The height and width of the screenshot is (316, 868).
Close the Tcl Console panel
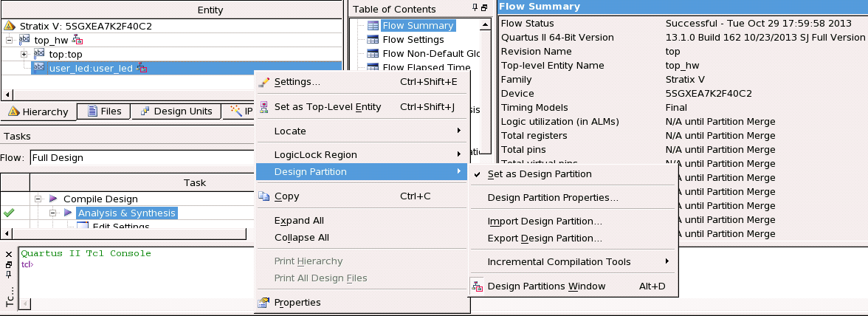pyautogui.click(x=9, y=255)
